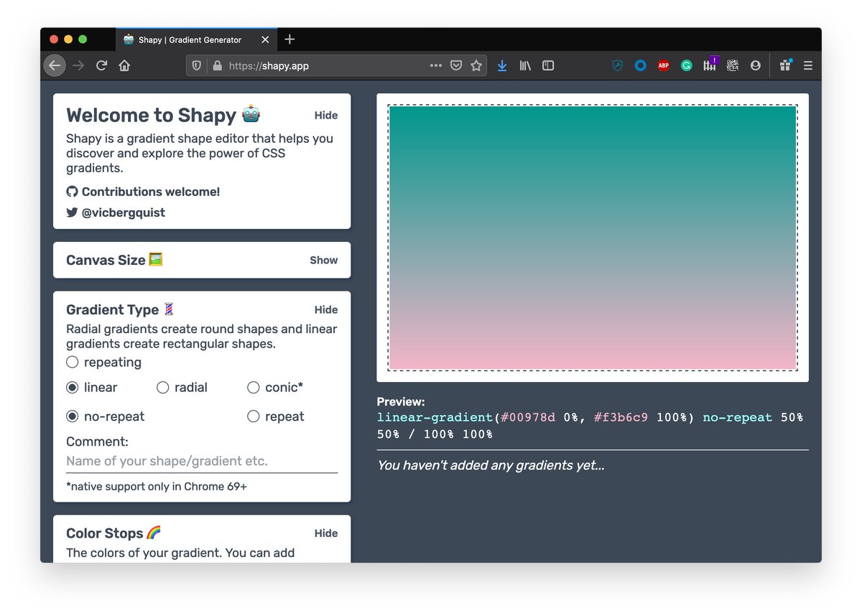This screenshot has height=616, width=862.
Task: Click the Gradient Type heading
Action: (x=121, y=310)
